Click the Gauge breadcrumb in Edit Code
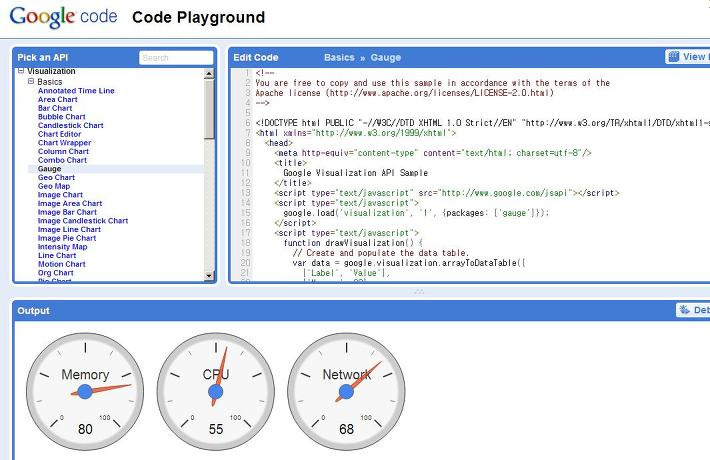Screen dimensions: 710x460 click(385, 58)
